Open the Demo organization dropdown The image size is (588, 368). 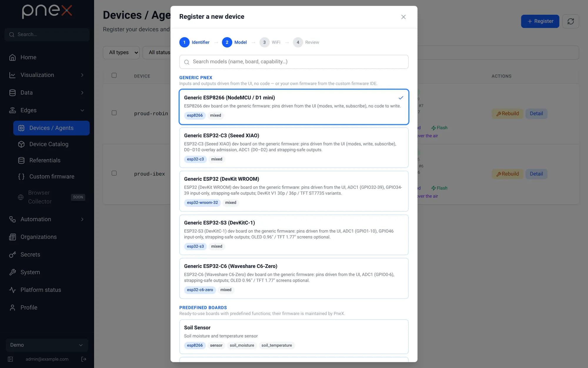47,345
